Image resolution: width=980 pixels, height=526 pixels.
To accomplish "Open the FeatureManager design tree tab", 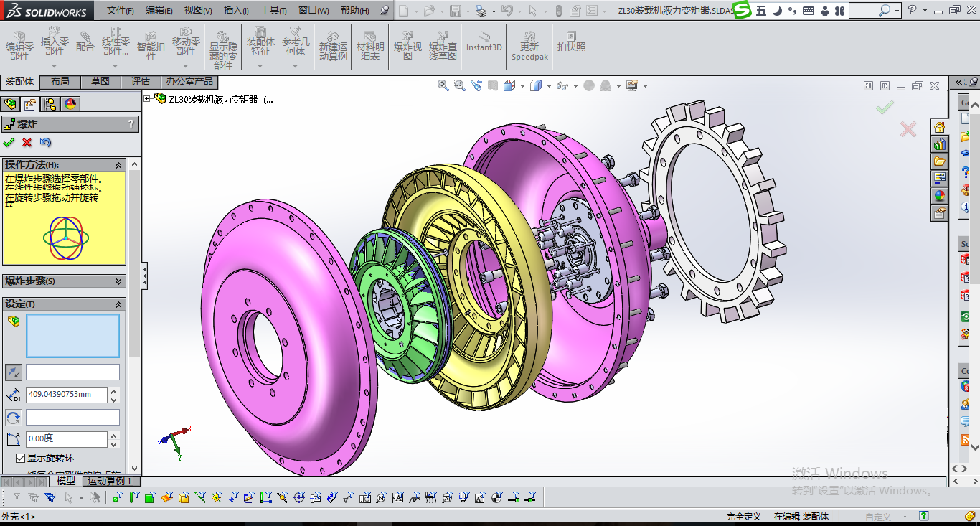I will [10, 104].
